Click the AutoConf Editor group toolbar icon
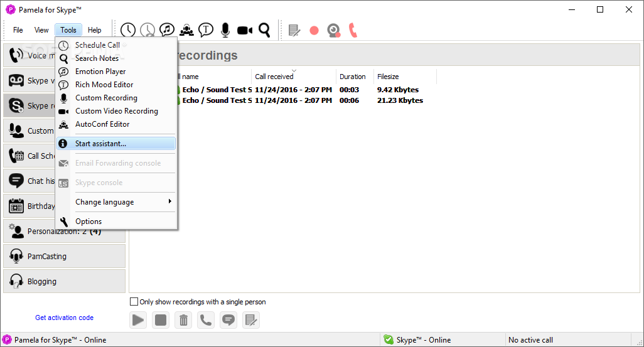This screenshot has width=644, height=347. pyautogui.click(x=186, y=30)
